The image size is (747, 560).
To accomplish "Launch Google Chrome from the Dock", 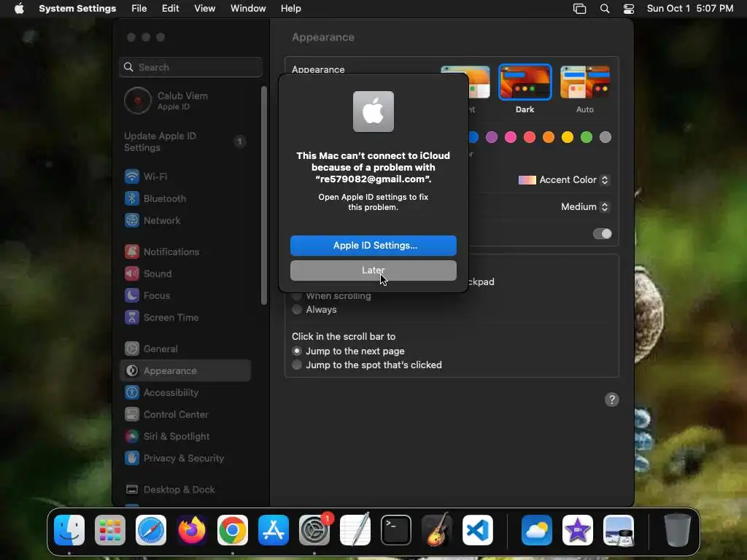I will (x=233, y=530).
